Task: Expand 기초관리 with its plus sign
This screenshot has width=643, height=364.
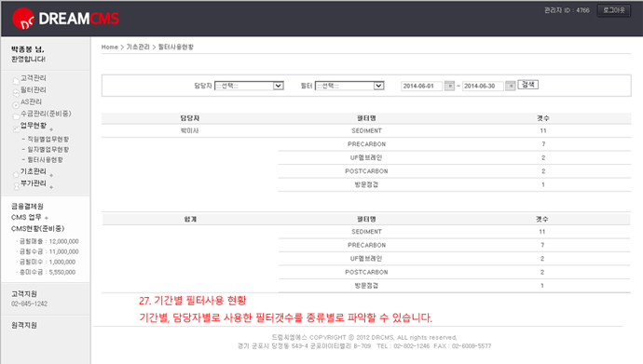Action: click(x=51, y=175)
